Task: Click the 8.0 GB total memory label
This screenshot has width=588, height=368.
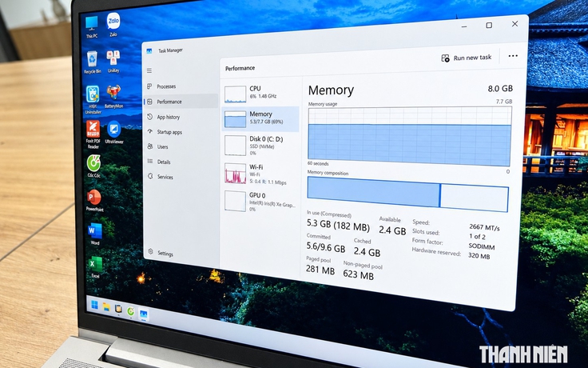Action: click(500, 89)
